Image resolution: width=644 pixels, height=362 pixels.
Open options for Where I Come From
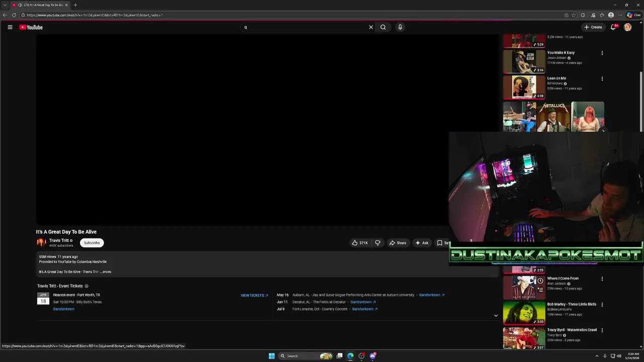coord(602,279)
